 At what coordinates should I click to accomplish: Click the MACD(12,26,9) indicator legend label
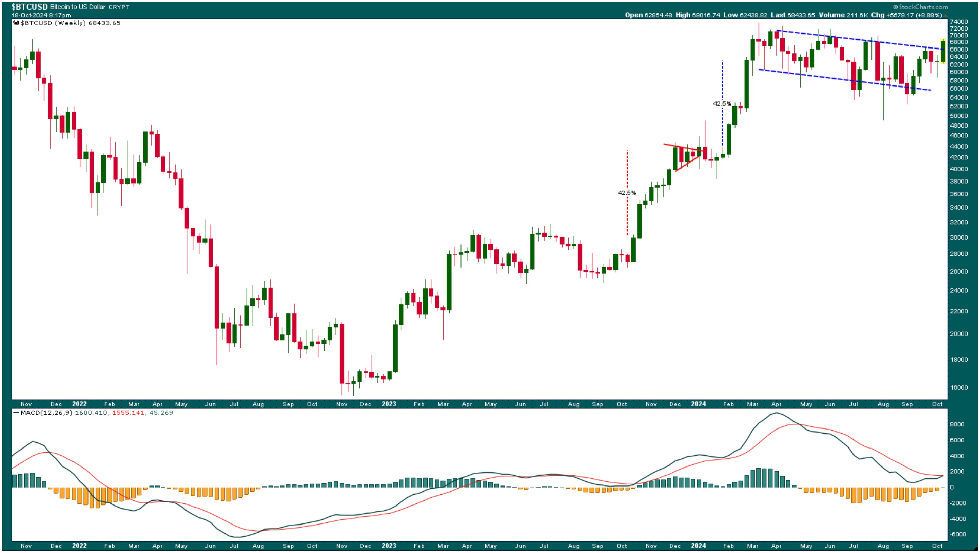click(46, 413)
